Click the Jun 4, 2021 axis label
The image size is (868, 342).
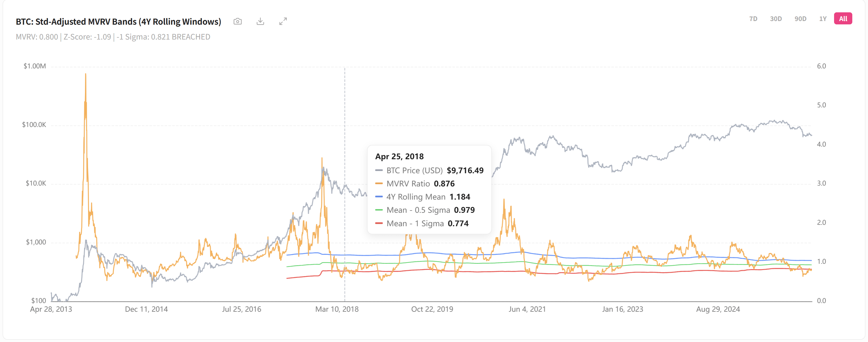point(527,309)
